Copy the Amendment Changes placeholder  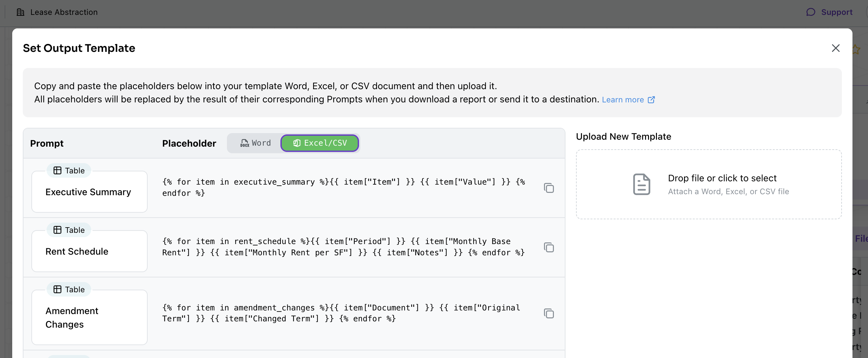(x=549, y=313)
